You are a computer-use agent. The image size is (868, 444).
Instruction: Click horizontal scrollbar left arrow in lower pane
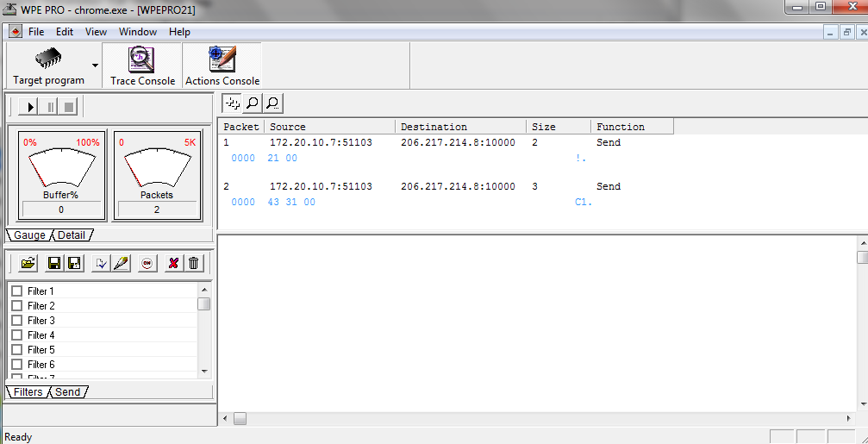point(225,418)
